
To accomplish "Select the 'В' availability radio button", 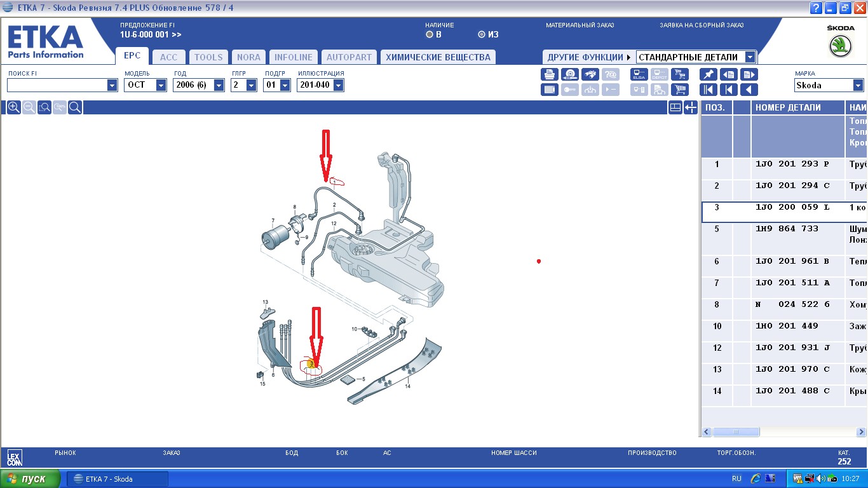I will (x=430, y=34).
